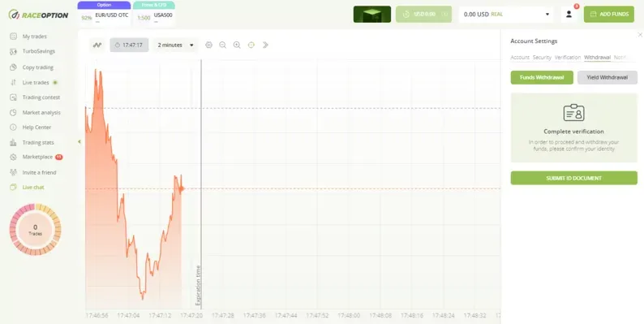
Task: Click the Live trades arrows icon
Action: pyautogui.click(x=13, y=83)
